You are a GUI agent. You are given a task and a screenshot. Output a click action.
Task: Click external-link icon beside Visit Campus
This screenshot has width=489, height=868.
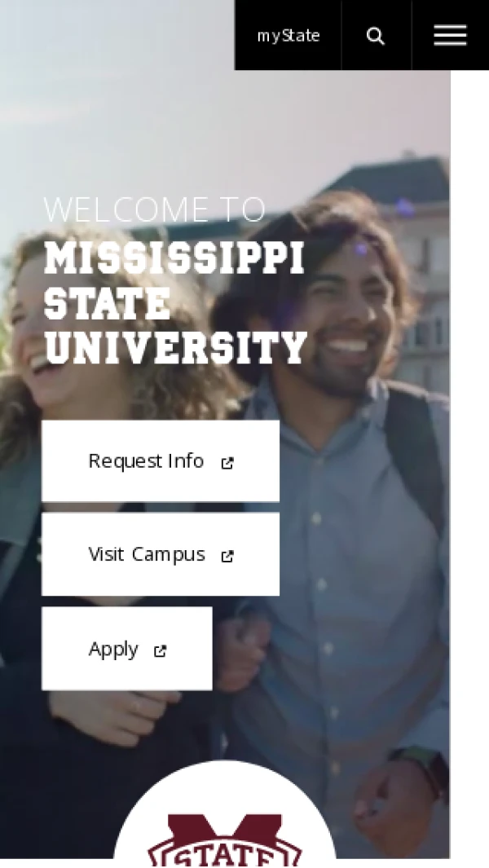tap(227, 557)
